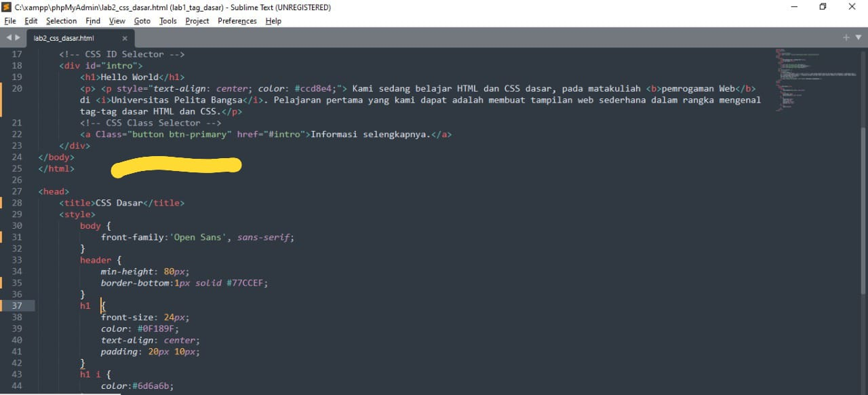The image size is (868, 395).
Task: Open the Project menu
Action: pos(197,21)
